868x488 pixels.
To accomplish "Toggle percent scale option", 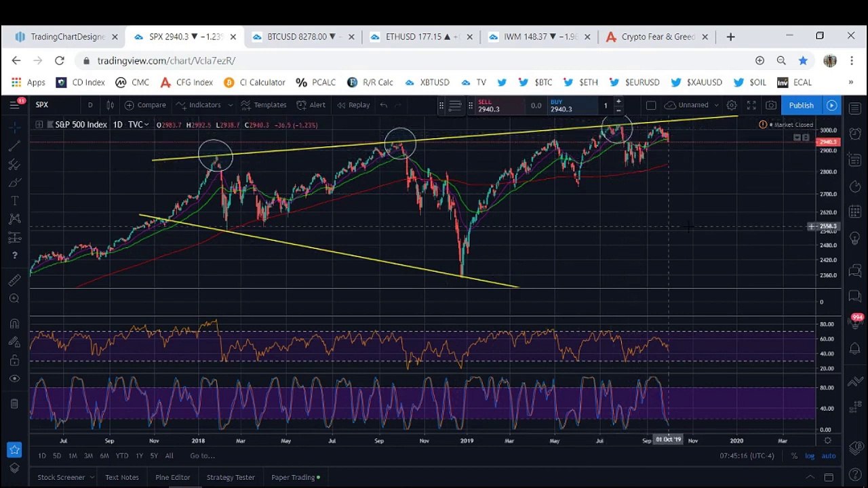I will click(794, 456).
